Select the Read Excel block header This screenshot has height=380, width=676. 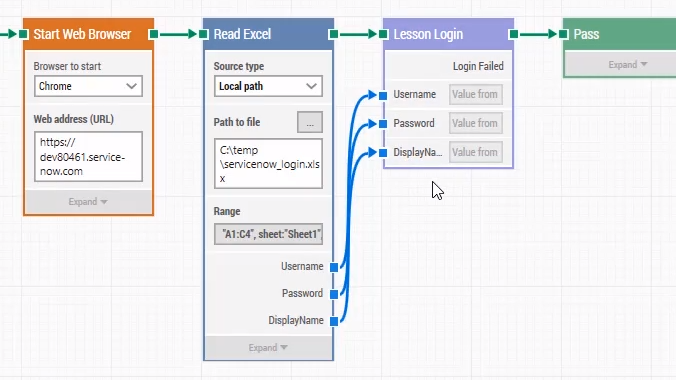[x=268, y=34]
